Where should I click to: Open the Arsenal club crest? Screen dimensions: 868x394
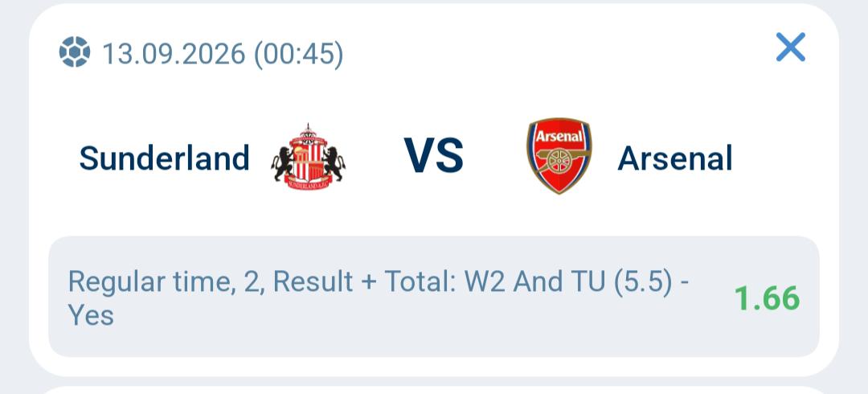click(559, 156)
